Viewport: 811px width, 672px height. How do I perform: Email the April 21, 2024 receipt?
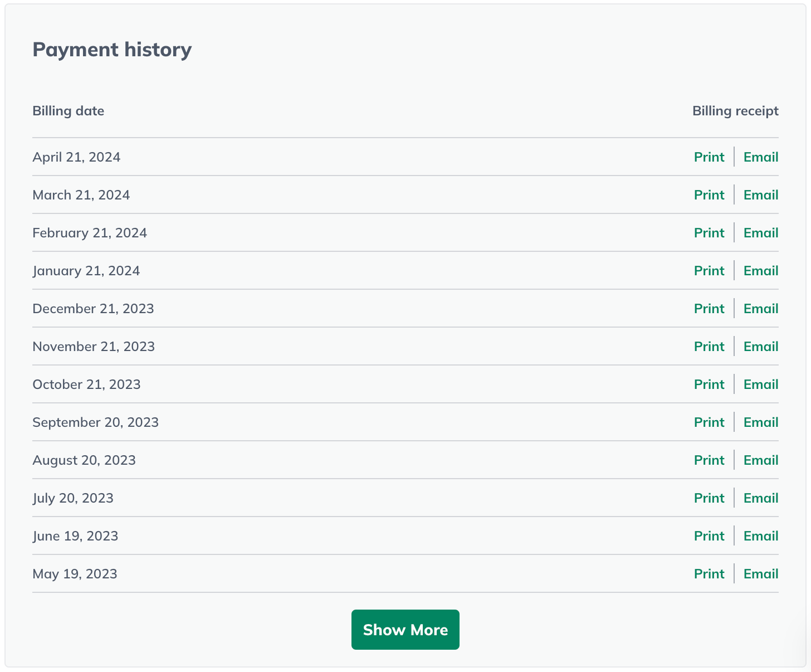[x=761, y=157]
